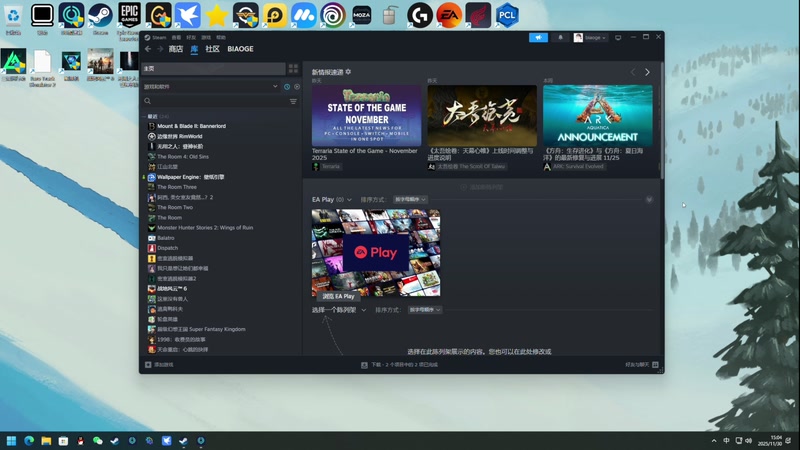Screen dimensions: 800x450
Task: Enter Big Picture mode from title bar
Action: [618, 37]
